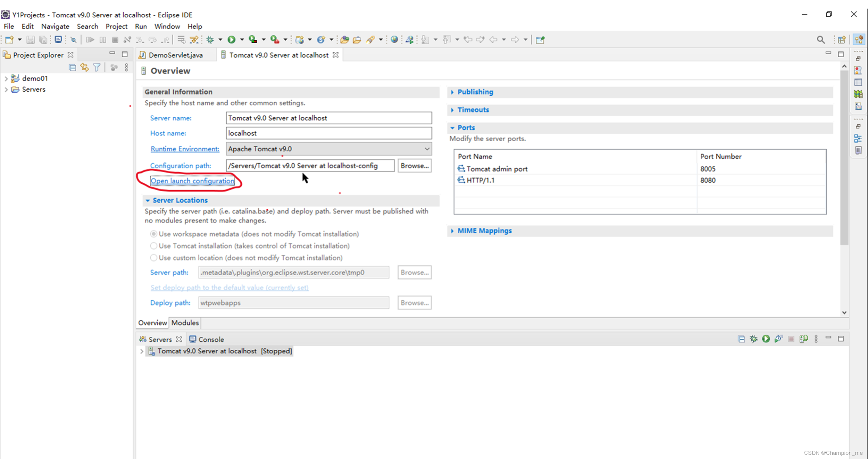Close the Tomcat v9.0 Server editor tab
The width and height of the screenshot is (868, 459).
[x=335, y=55]
